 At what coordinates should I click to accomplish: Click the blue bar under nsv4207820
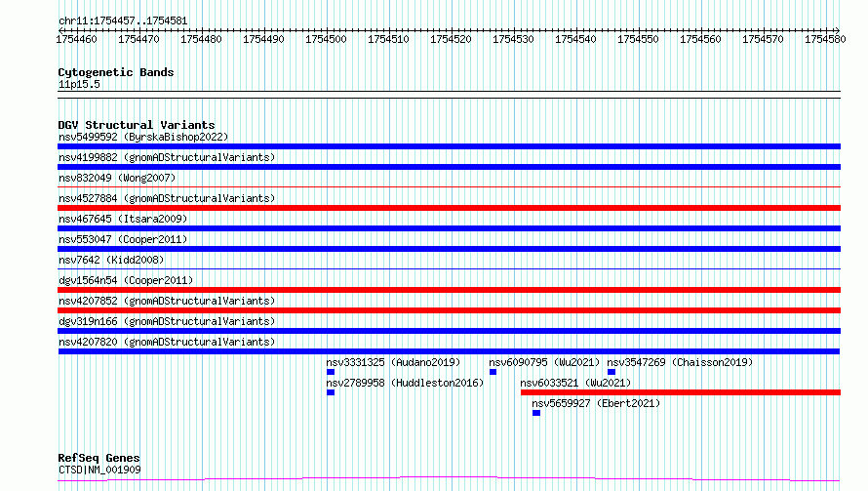449,351
